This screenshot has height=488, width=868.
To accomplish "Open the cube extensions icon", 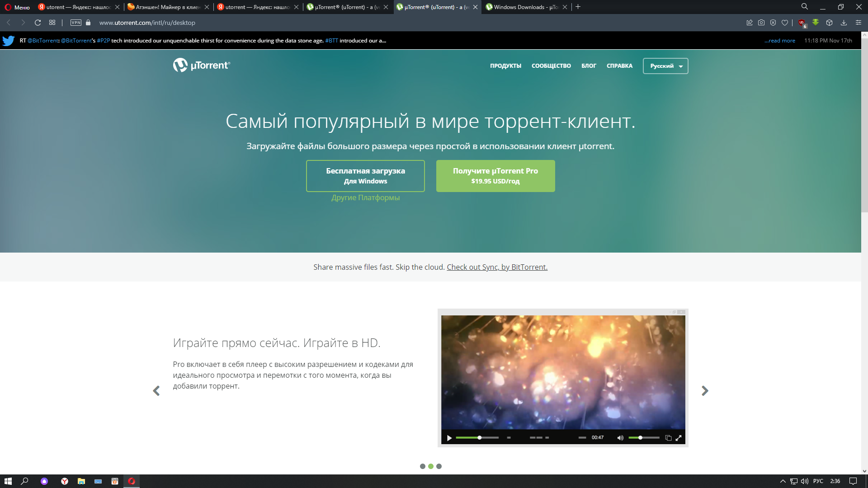I will (830, 23).
